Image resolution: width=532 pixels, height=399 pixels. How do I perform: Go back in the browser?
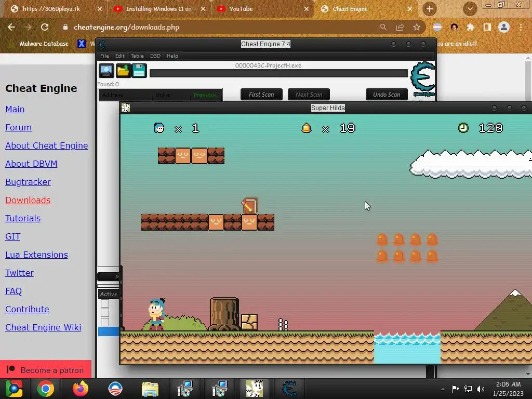click(11, 27)
